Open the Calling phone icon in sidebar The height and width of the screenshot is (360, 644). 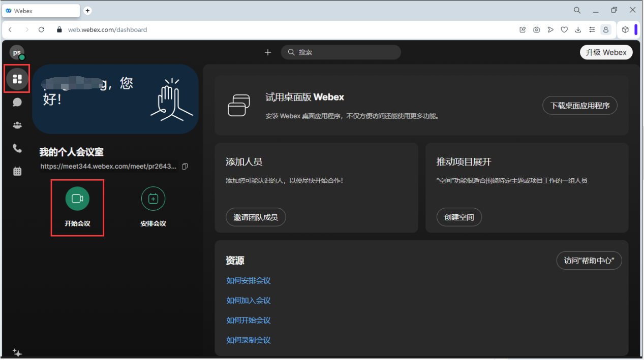(17, 148)
